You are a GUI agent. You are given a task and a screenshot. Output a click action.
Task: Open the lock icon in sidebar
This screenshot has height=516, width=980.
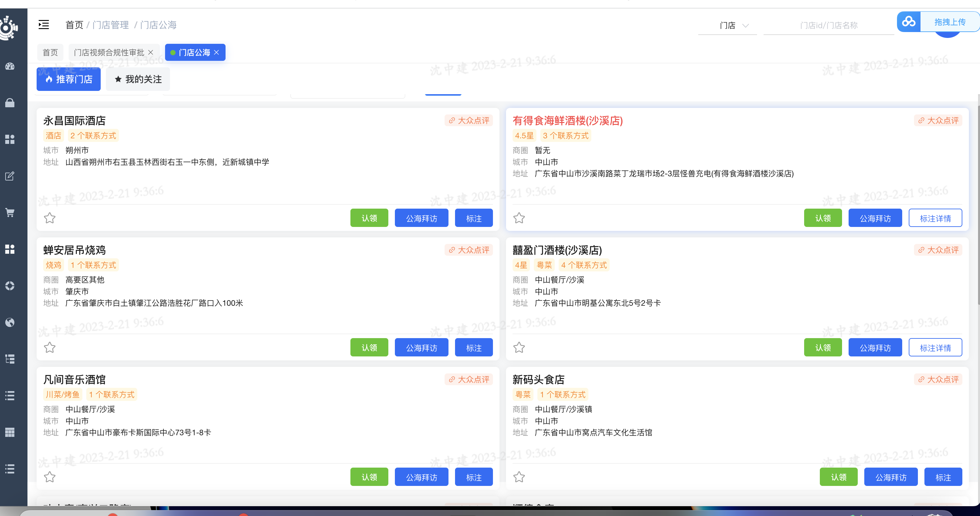coord(10,103)
